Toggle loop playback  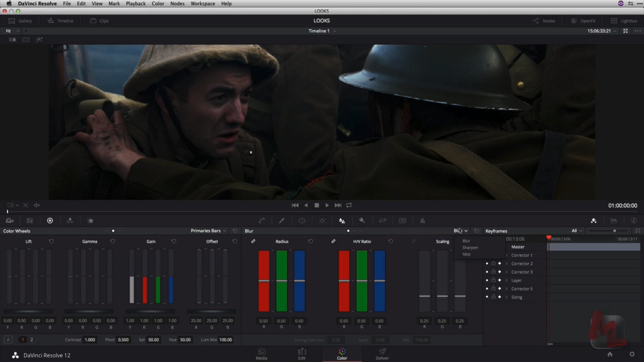click(349, 205)
